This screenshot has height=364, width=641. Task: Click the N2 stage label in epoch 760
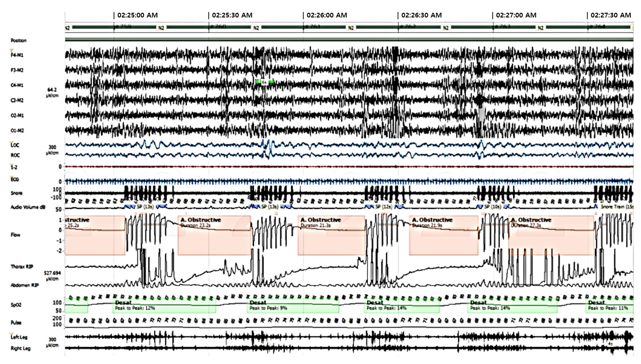point(256,28)
